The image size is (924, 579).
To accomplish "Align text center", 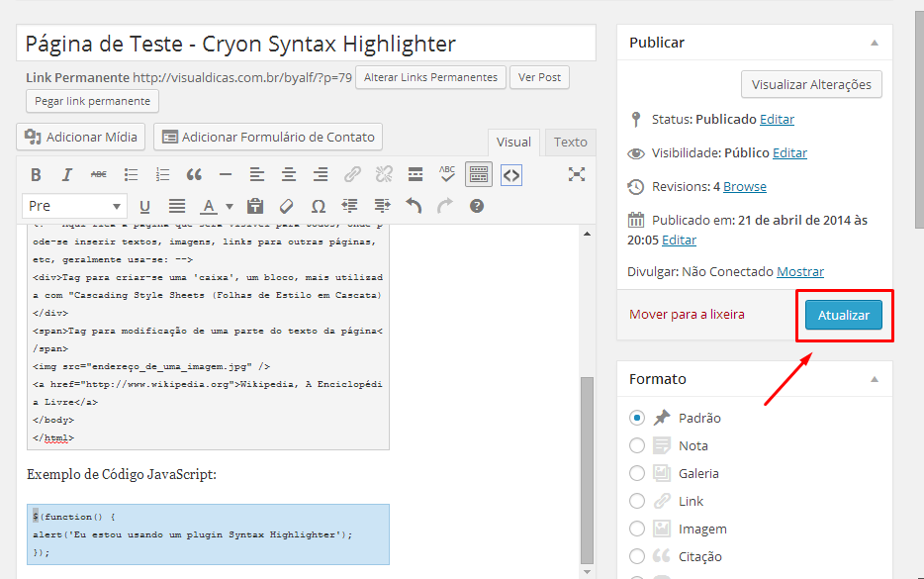I will coord(289,174).
